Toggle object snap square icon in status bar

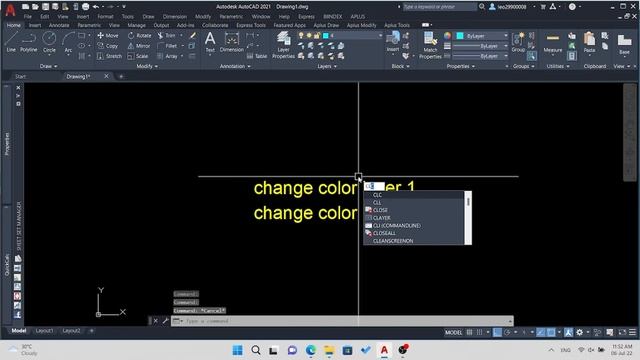[x=551, y=332]
